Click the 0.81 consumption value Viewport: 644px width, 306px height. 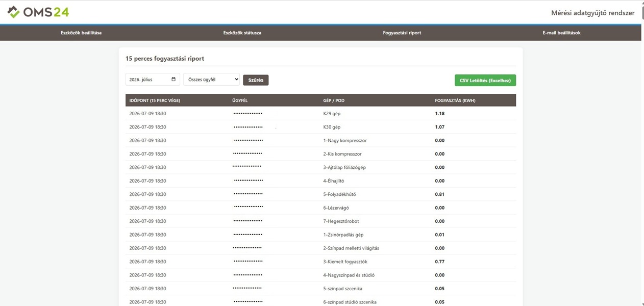pos(440,194)
